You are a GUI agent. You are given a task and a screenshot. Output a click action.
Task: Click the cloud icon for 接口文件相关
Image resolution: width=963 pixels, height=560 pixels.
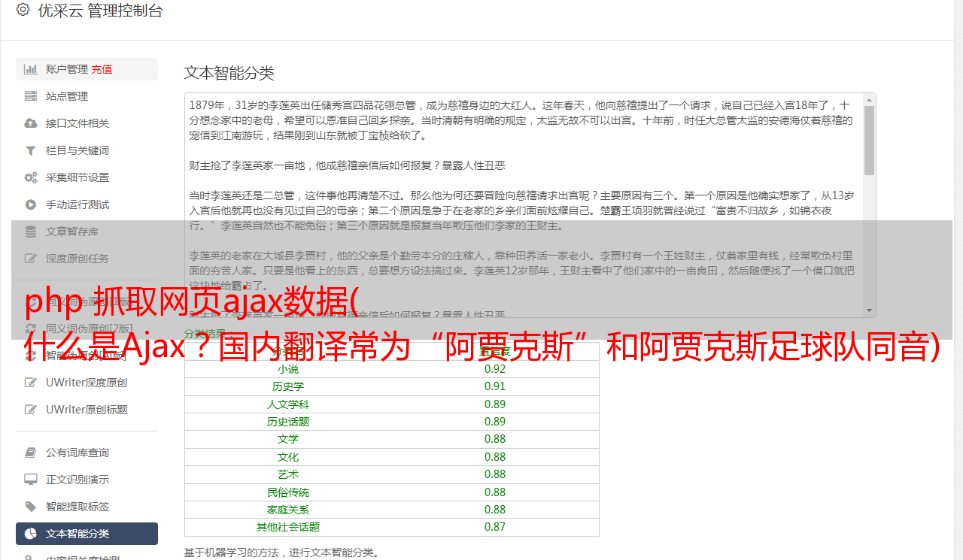coord(31,123)
